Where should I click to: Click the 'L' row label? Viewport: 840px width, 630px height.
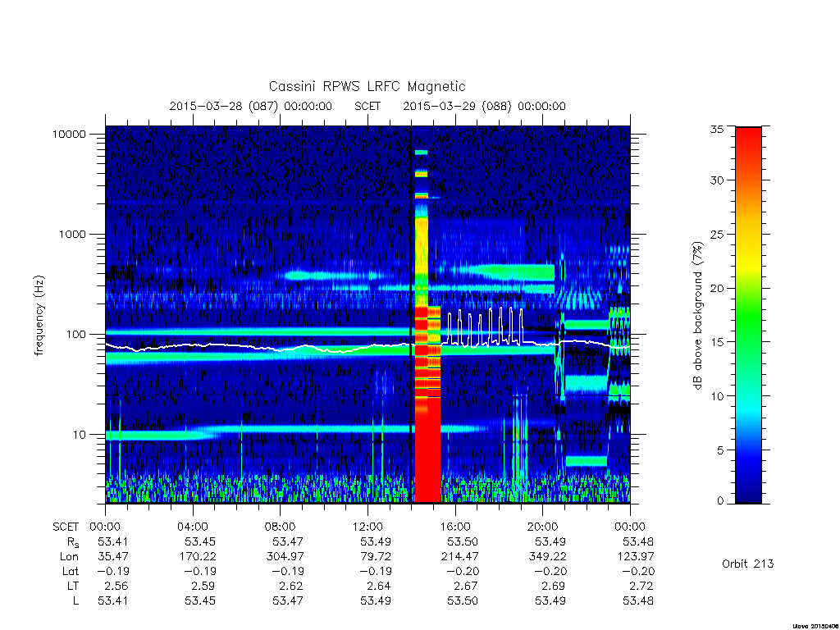[x=75, y=601]
